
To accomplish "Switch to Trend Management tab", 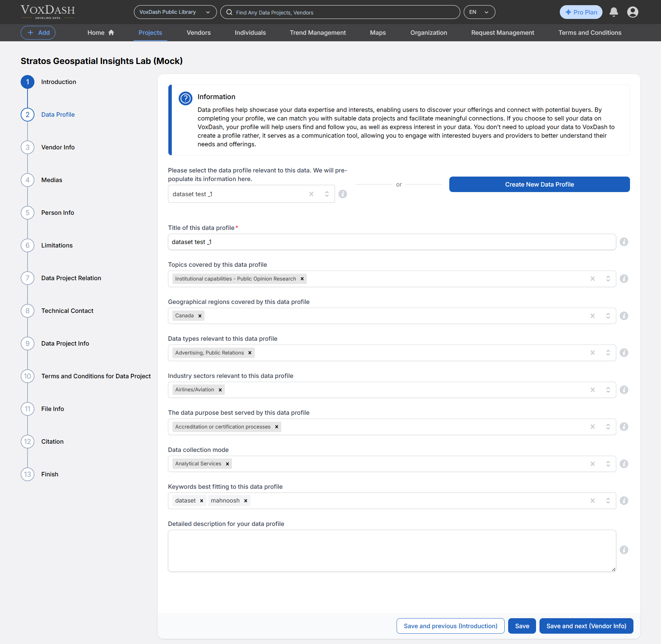I will click(x=317, y=33).
